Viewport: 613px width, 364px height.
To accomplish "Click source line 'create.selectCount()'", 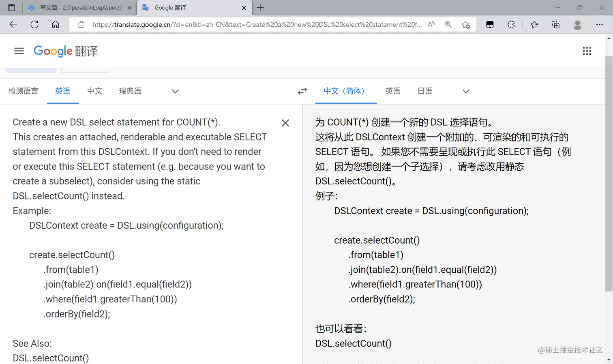I will [x=72, y=255].
